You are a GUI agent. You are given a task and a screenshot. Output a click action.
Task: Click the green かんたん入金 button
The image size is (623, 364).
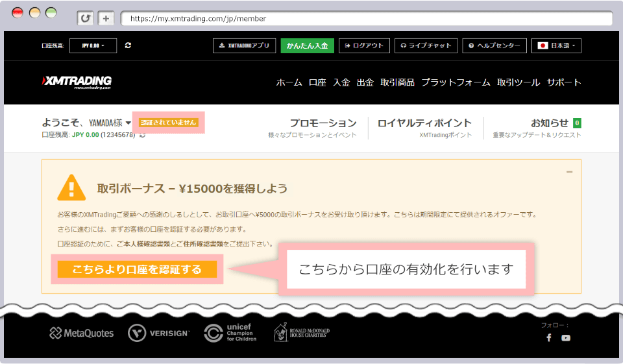pos(307,45)
